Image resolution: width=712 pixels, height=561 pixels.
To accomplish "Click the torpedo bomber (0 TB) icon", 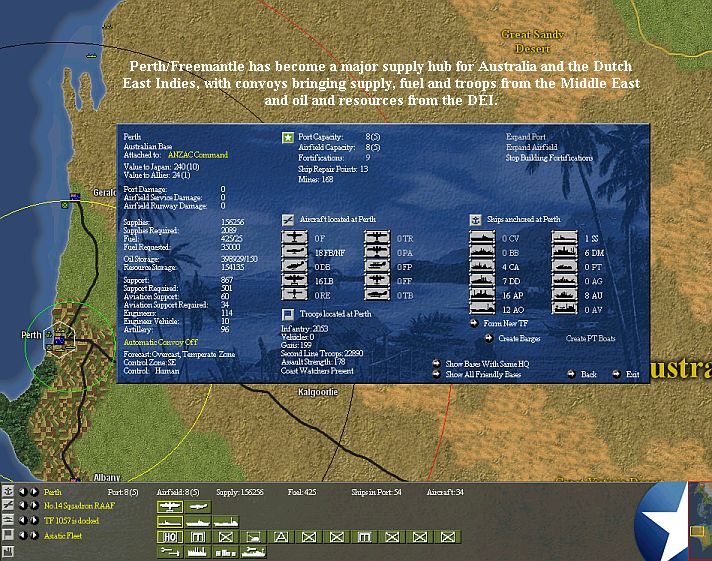I will [x=377, y=294].
